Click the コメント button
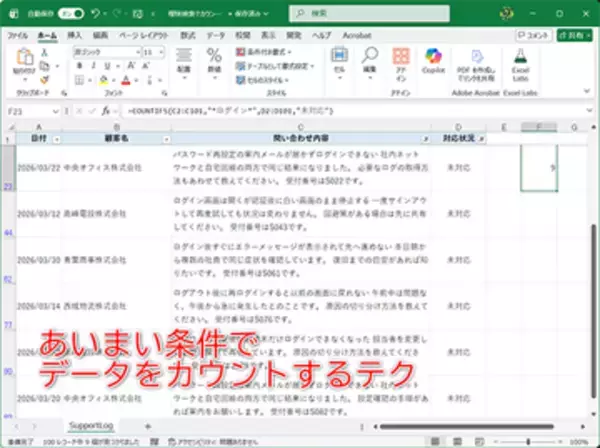Image resolution: width=600 pixels, height=448 pixels. point(534,36)
